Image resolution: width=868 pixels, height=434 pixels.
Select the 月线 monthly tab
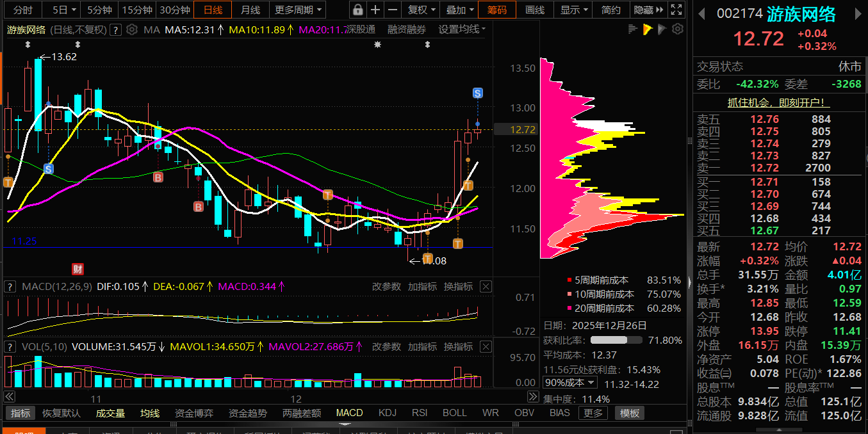(x=250, y=10)
